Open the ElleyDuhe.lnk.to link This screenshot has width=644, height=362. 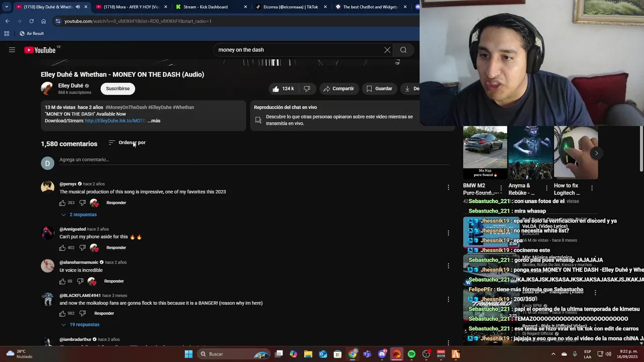[115, 121]
